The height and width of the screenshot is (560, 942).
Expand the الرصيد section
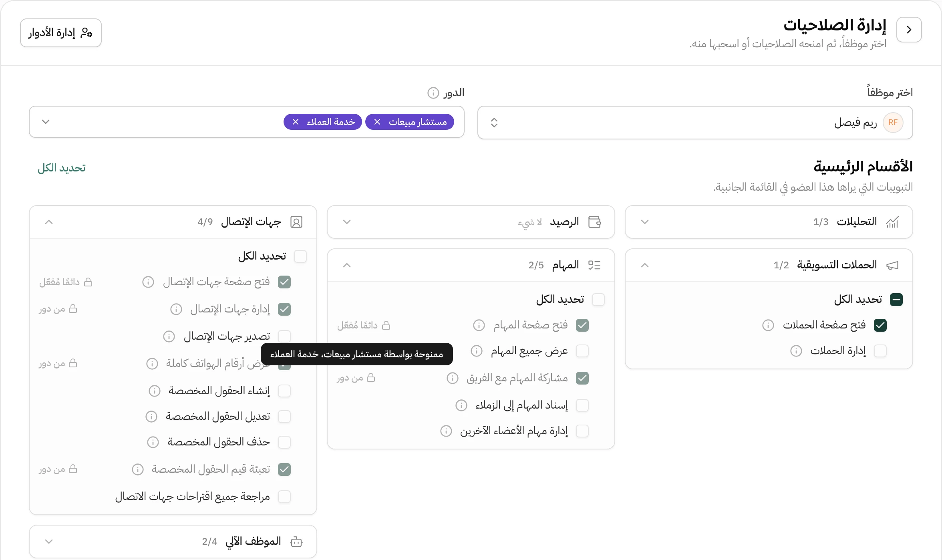[347, 222]
